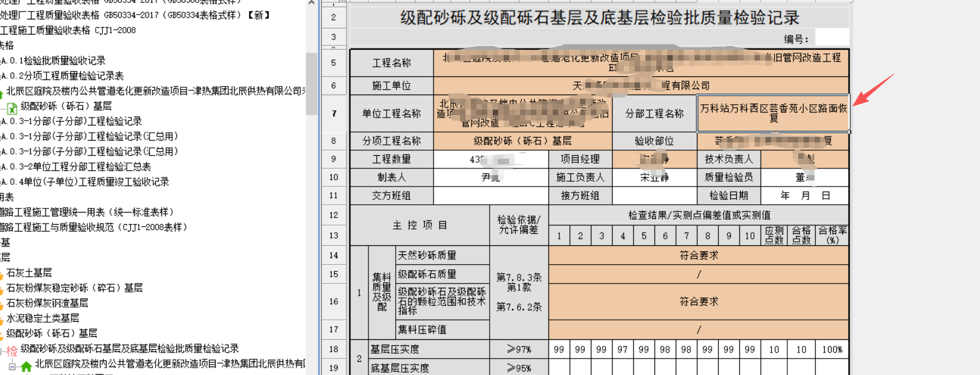Click the red 检 icon in tree
Screen dimensions: 980x375
click(12, 350)
